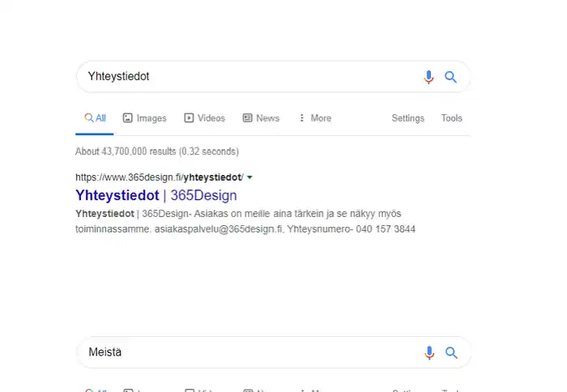Click the snippet text 'asiakaspalvelu@365design.fi'

tap(219, 229)
